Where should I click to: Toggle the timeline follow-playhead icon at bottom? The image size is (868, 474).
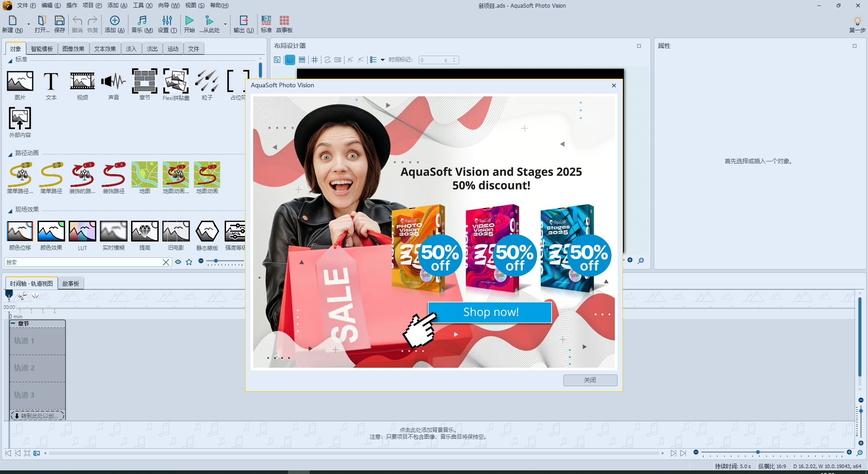[x=37, y=453]
